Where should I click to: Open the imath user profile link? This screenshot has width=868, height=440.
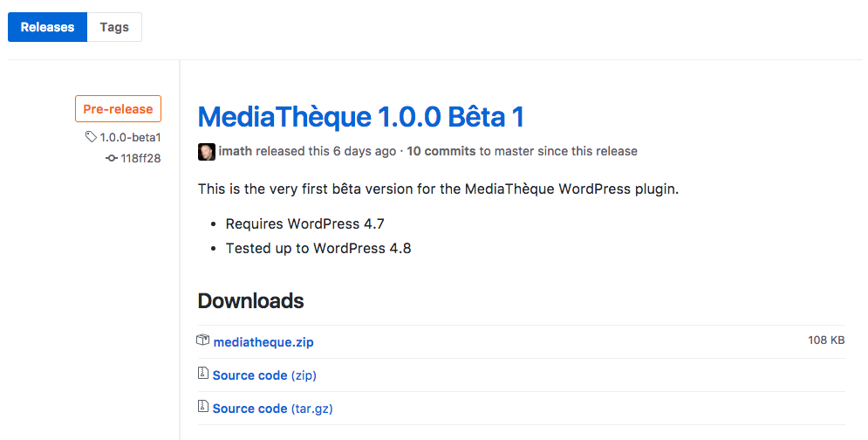coord(236,151)
